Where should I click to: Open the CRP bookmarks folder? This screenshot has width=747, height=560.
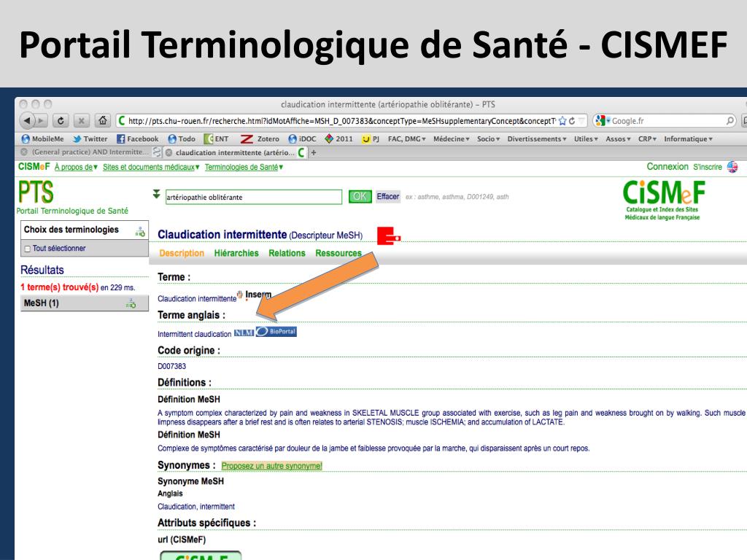[648, 139]
